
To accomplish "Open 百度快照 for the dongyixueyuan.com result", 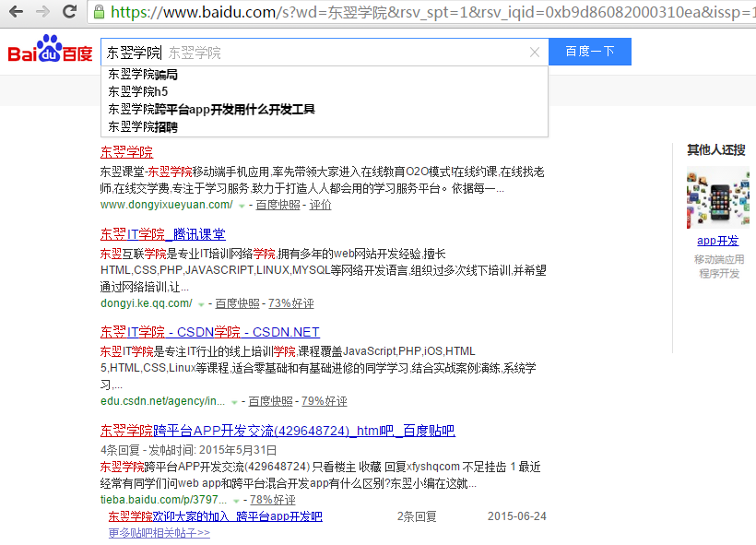I will [x=278, y=205].
